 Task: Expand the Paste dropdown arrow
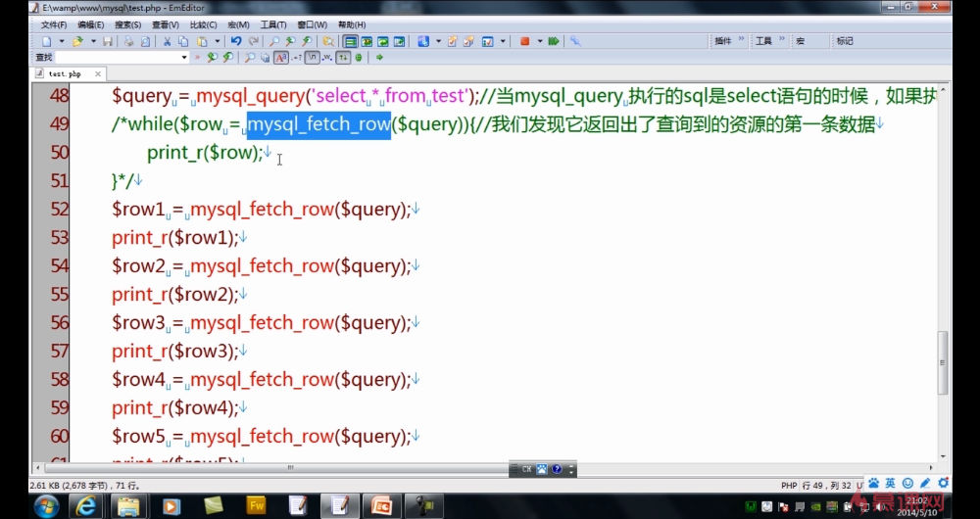218,41
